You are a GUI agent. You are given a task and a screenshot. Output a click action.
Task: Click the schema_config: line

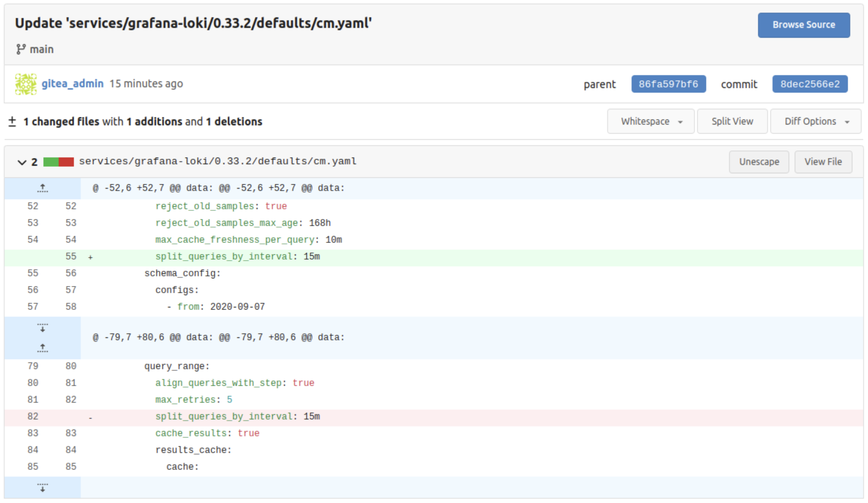click(x=434, y=273)
